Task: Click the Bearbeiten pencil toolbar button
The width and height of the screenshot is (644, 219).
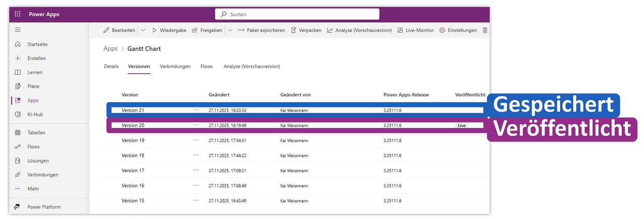Action: coord(119,30)
